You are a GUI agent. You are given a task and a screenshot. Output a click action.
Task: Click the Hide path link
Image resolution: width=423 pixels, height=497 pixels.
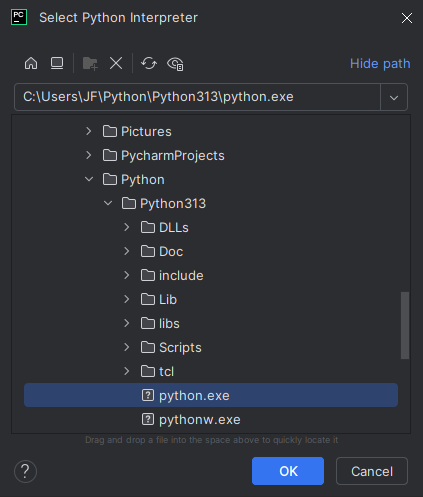380,63
